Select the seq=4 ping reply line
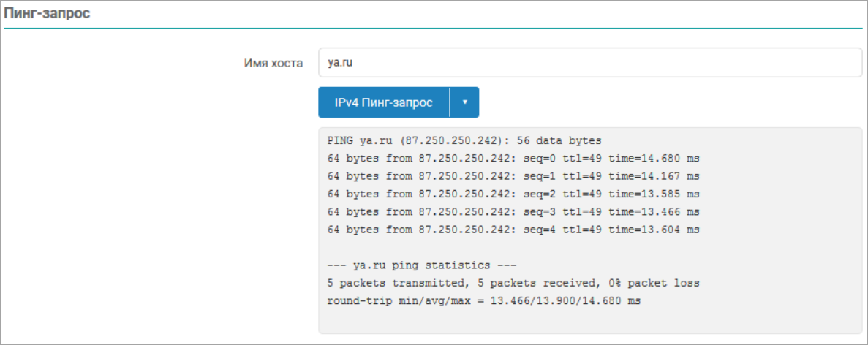868x345 pixels. [x=514, y=230]
